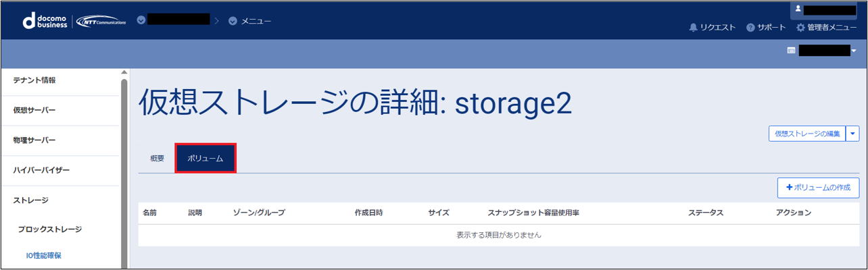Open the tenant selector dropdown arrow
Viewport: 868px width, 270px height.
click(x=853, y=51)
